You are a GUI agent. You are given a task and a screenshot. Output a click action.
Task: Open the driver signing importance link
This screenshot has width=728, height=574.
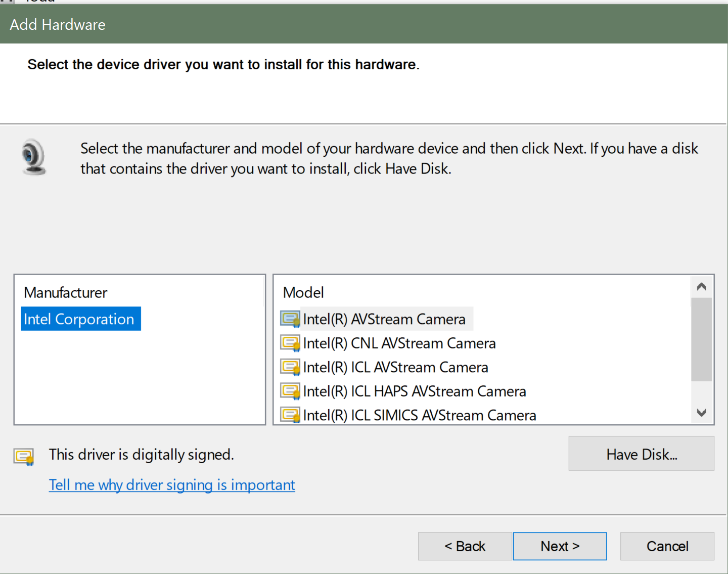(172, 485)
